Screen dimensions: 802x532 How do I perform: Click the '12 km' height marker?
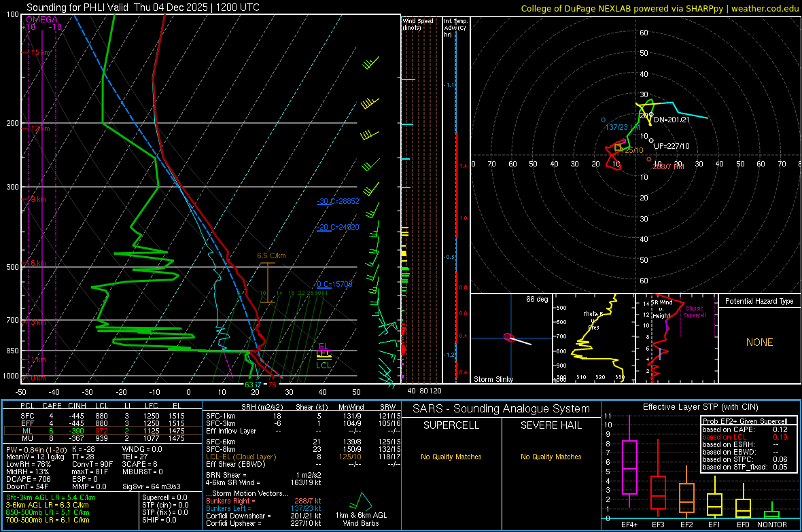pyautogui.click(x=40, y=128)
